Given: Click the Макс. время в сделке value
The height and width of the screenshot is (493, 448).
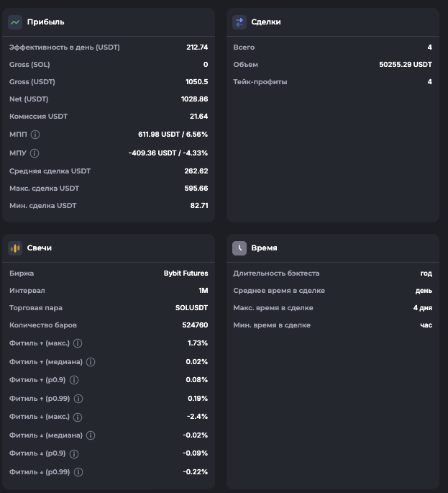Looking at the screenshot, I should 422,308.
